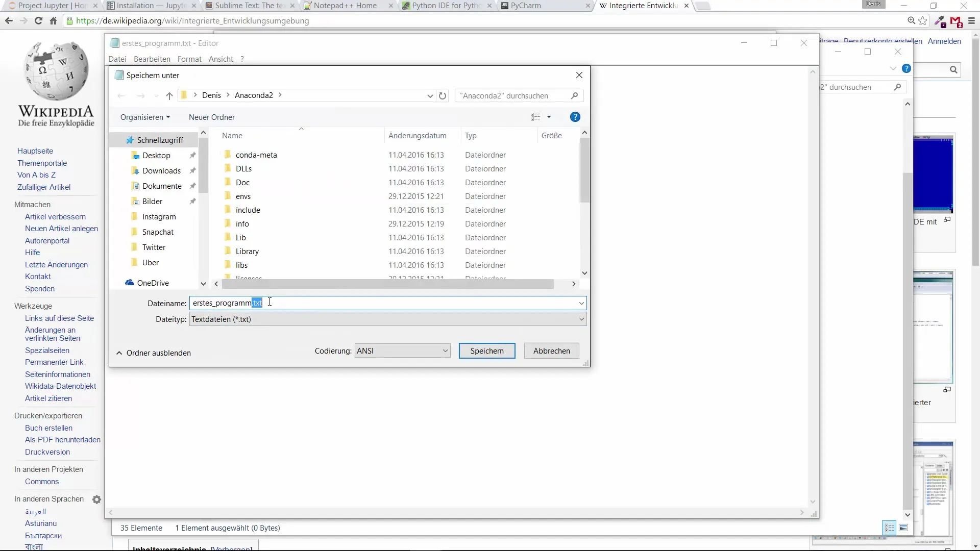Click the Wikipedia globe logo
Image resolution: width=980 pixels, height=551 pixels.
(x=56, y=71)
